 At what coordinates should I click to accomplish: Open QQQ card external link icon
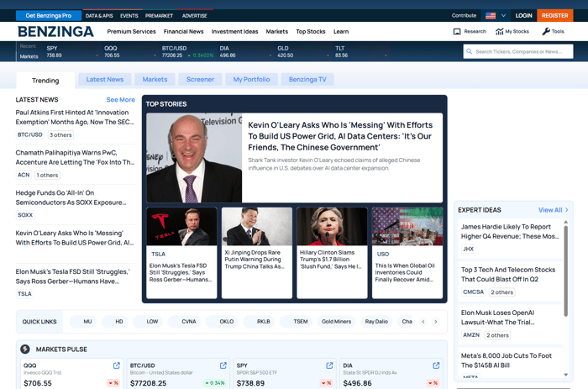coord(116,365)
